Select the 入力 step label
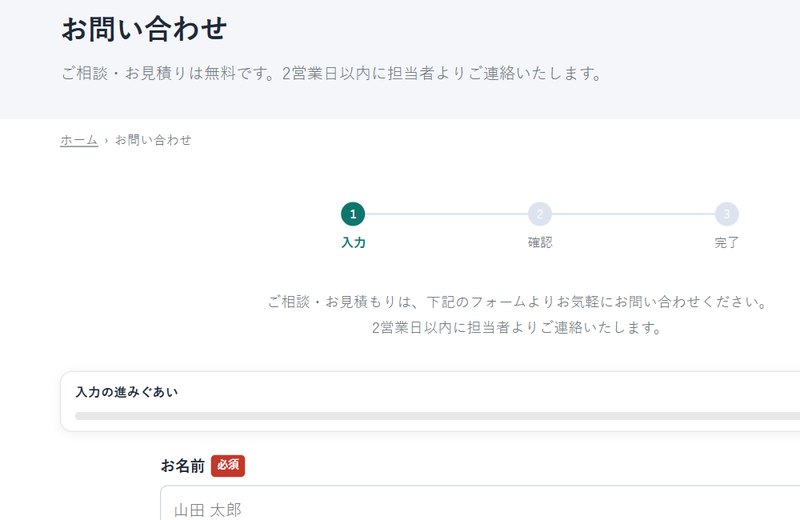The image size is (800, 520). click(353, 242)
